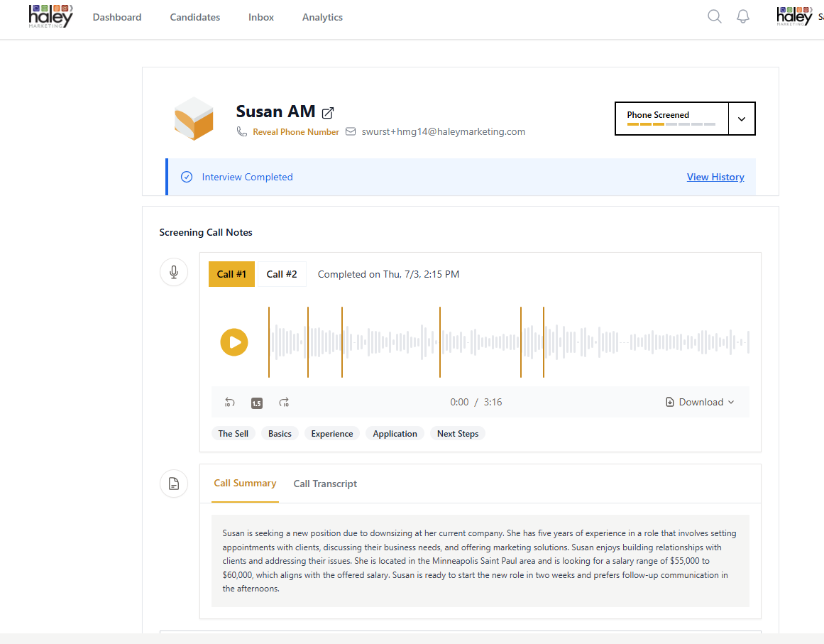
Task: Switch to Call #2 recording
Action: tap(282, 274)
